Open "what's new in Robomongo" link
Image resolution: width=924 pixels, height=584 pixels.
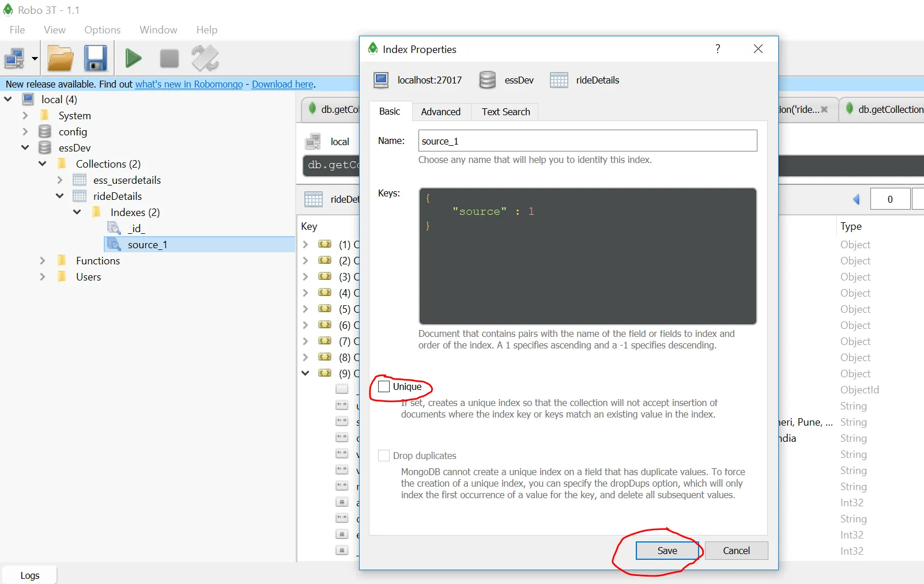(189, 84)
